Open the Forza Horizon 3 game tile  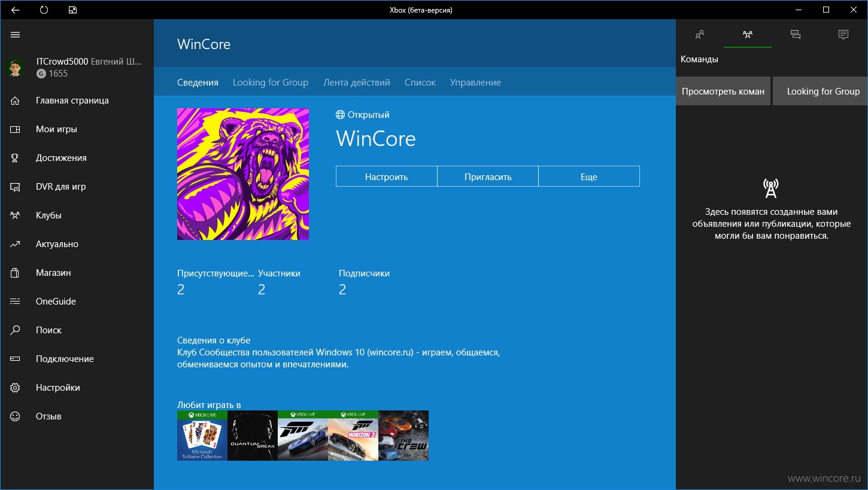coord(353,436)
